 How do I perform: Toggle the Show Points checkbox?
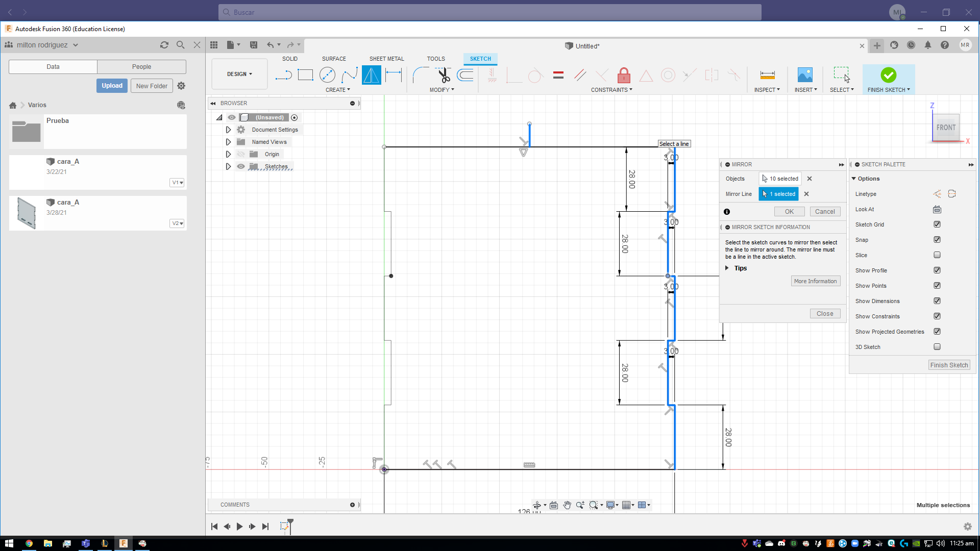[937, 286]
